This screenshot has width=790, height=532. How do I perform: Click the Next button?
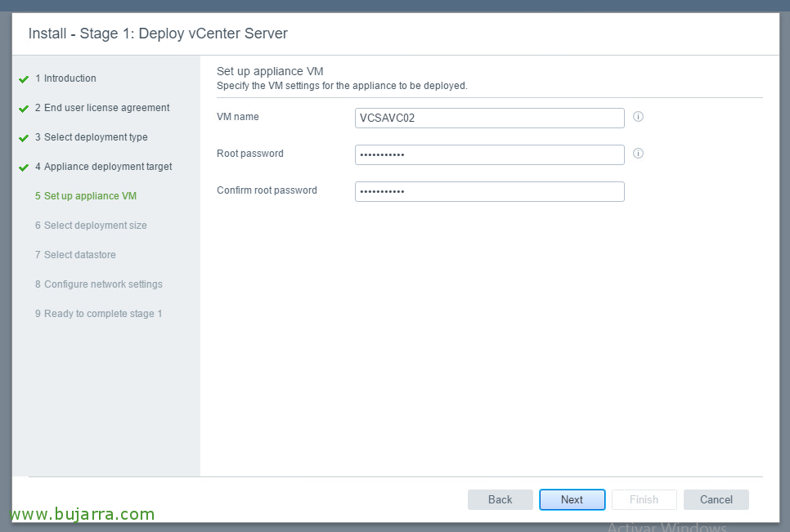click(572, 499)
